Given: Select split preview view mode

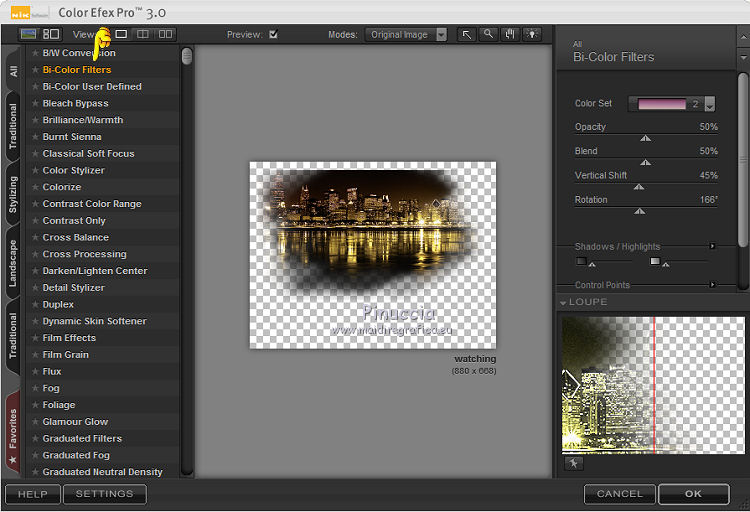Looking at the screenshot, I should 143,34.
